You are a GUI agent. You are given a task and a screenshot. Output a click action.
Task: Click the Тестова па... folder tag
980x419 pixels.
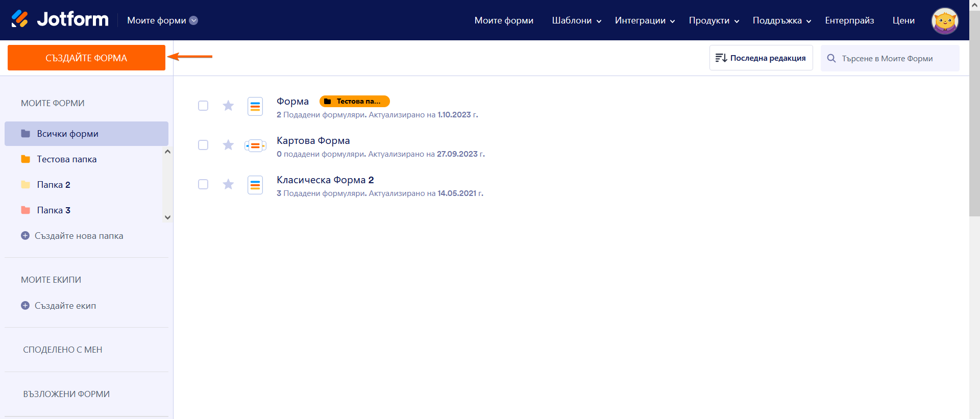point(354,101)
